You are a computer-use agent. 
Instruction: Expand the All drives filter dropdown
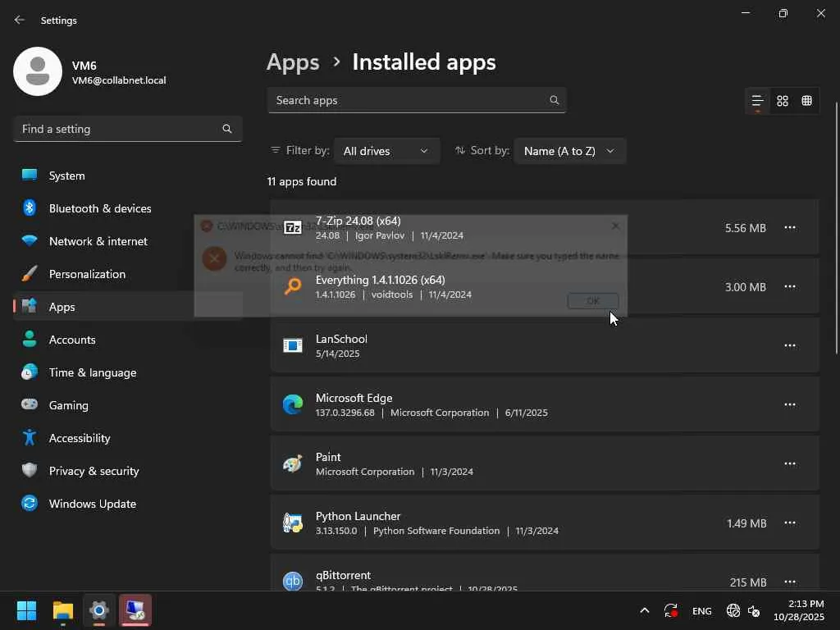[x=386, y=151]
